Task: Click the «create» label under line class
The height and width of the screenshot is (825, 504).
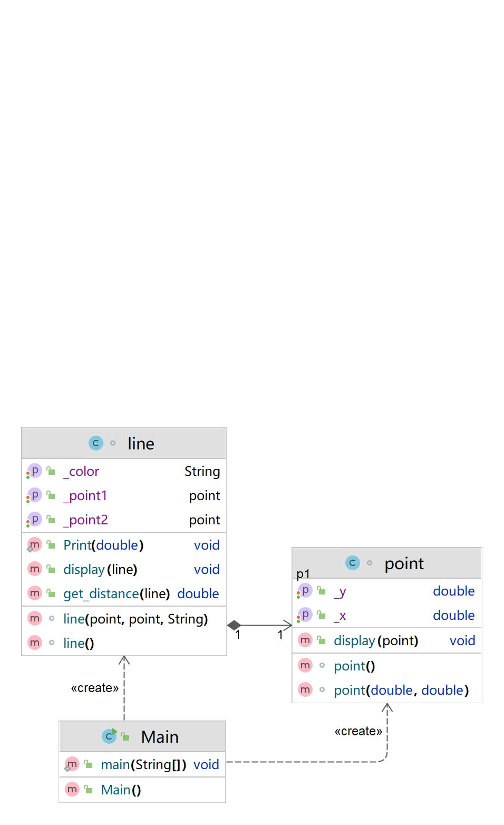Action: point(95,688)
